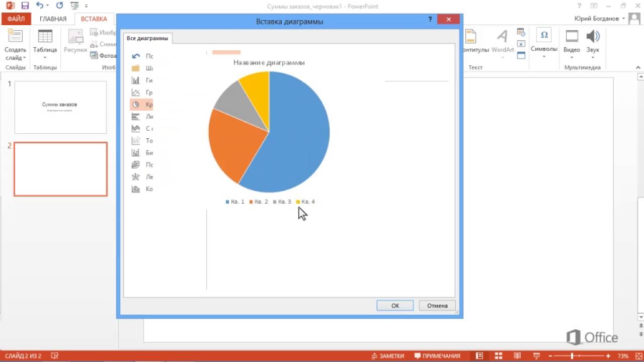Toggle the ПРИМЕЧАНИЯ comments pane

(x=437, y=356)
